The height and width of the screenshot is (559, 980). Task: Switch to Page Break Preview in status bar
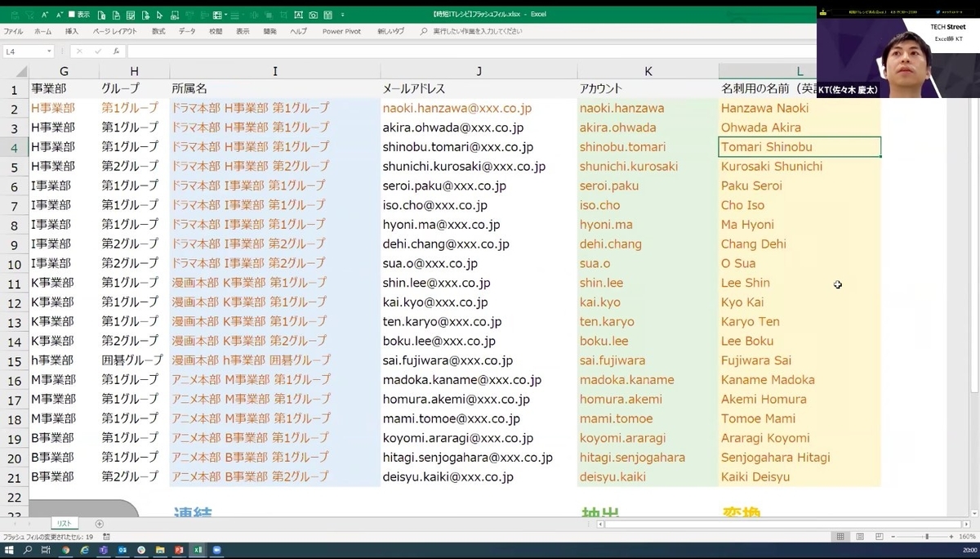pos(879,537)
